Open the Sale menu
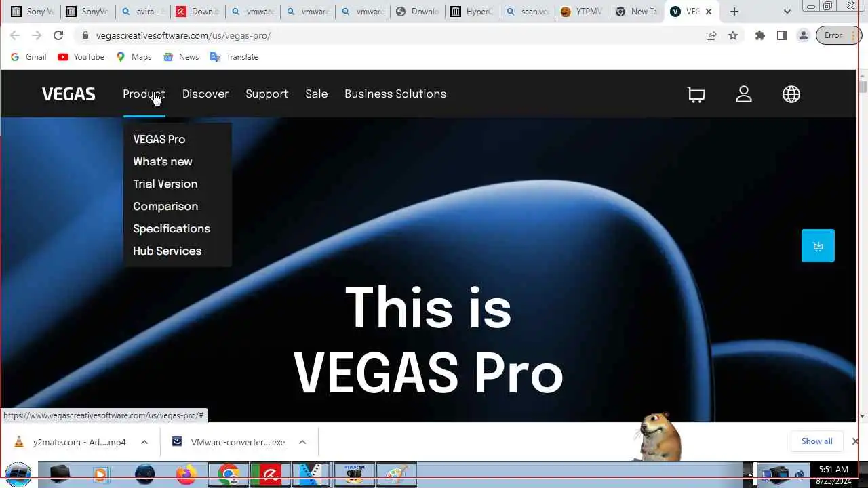Image resolution: width=868 pixels, height=488 pixels. pyautogui.click(x=316, y=94)
